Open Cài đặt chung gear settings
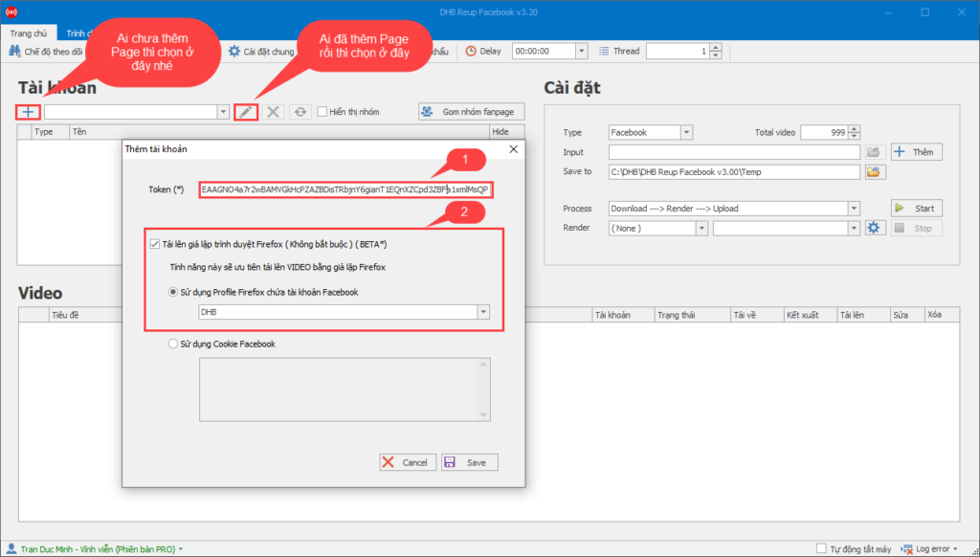 pos(261,52)
